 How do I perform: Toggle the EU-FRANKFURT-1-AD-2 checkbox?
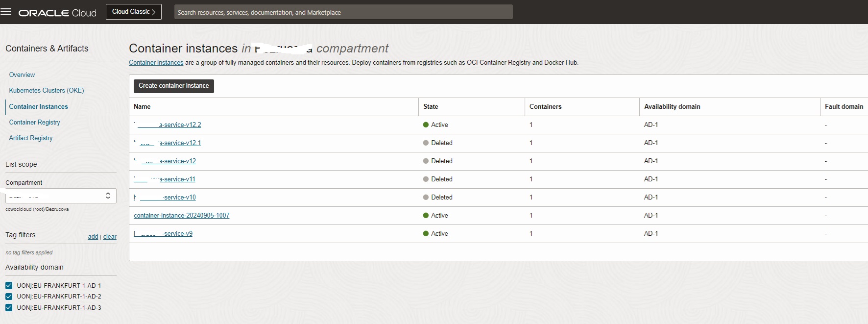pos(9,297)
